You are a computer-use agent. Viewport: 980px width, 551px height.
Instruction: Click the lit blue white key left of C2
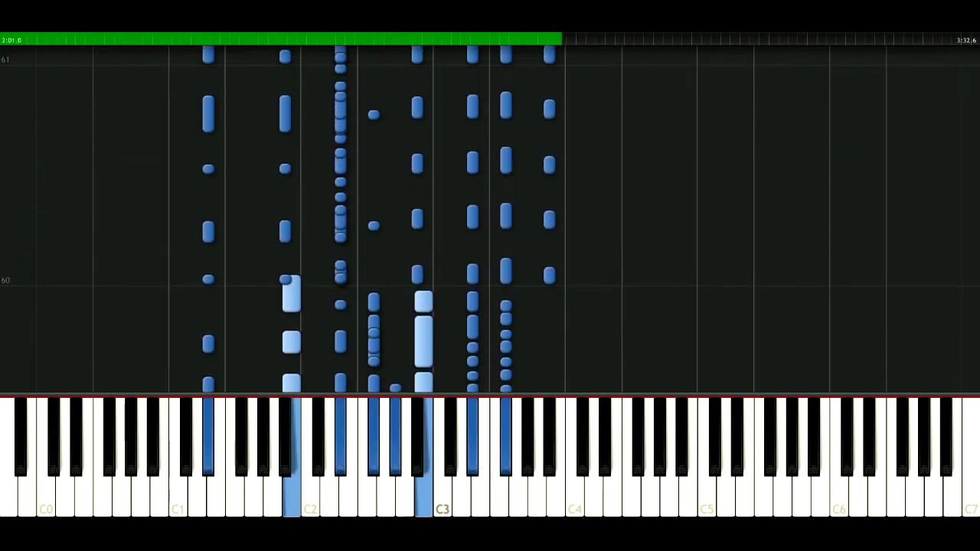(292, 497)
